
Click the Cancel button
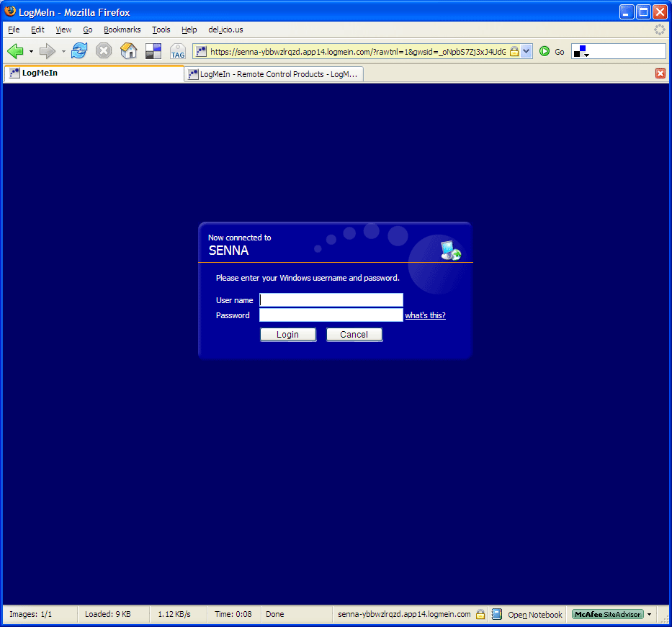click(x=354, y=335)
